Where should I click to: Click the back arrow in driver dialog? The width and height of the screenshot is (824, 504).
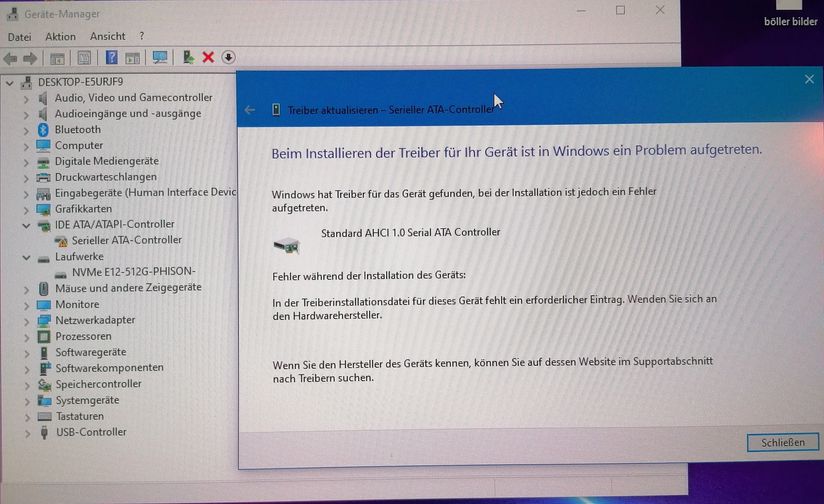(250, 110)
